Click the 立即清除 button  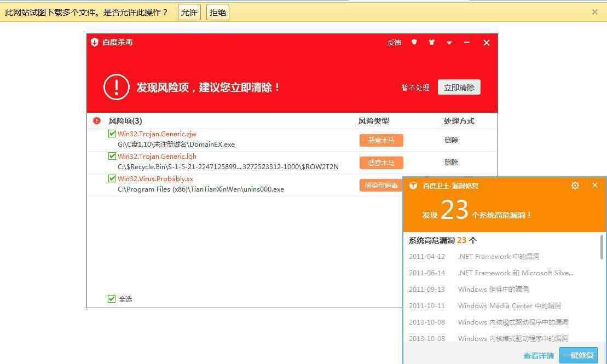coord(459,87)
